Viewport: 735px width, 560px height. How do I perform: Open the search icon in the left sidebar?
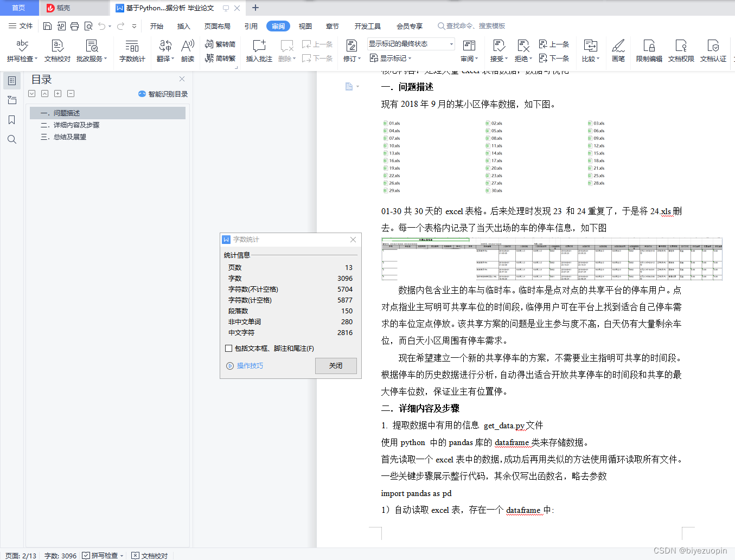click(11, 139)
